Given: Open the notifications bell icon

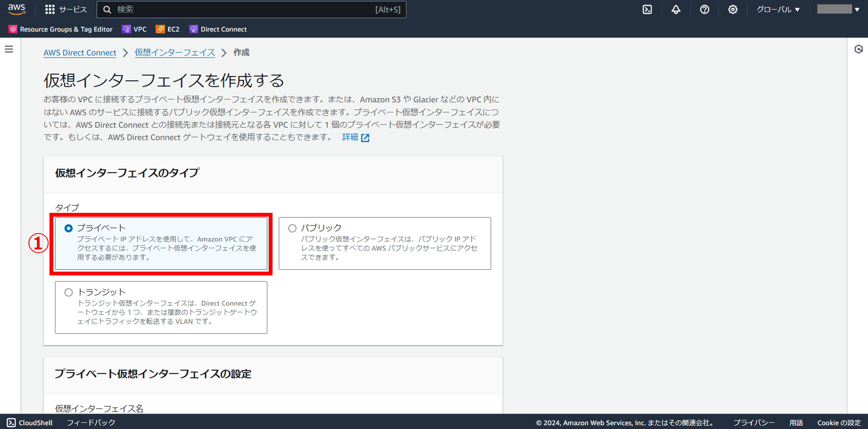Looking at the screenshot, I should (x=676, y=10).
